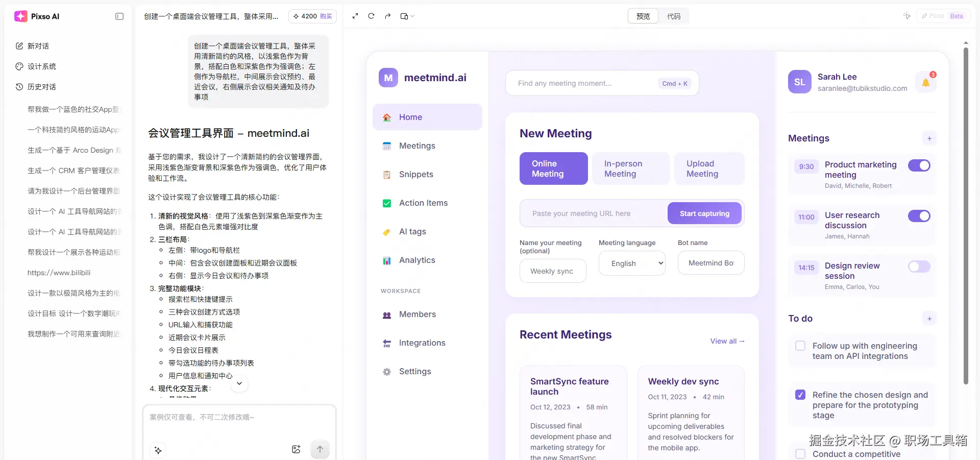Click the Action Items green check icon

(x=387, y=203)
